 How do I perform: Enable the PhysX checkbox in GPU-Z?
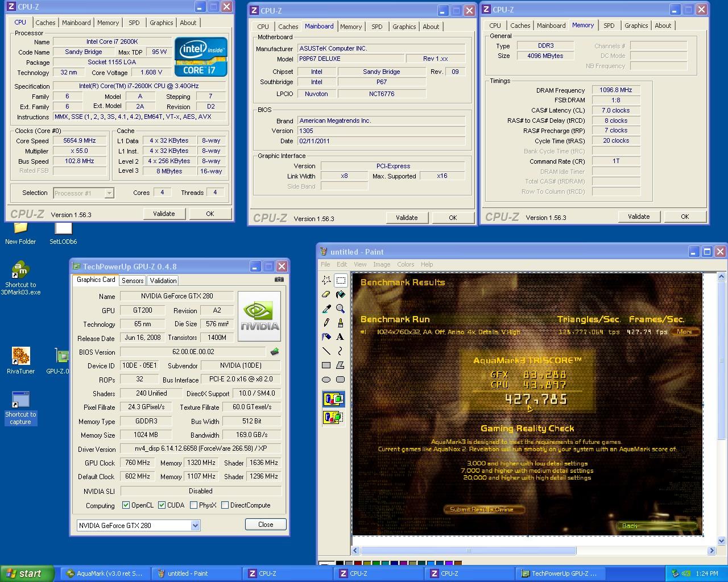[194, 505]
